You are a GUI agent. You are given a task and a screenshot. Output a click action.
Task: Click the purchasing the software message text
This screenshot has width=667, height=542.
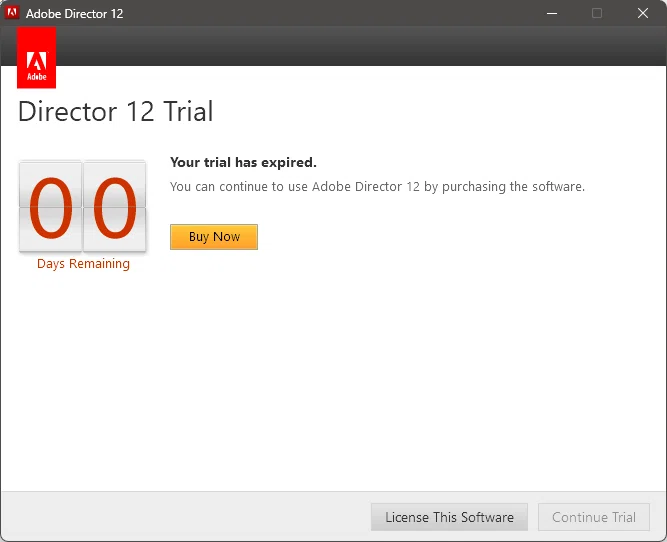377,186
